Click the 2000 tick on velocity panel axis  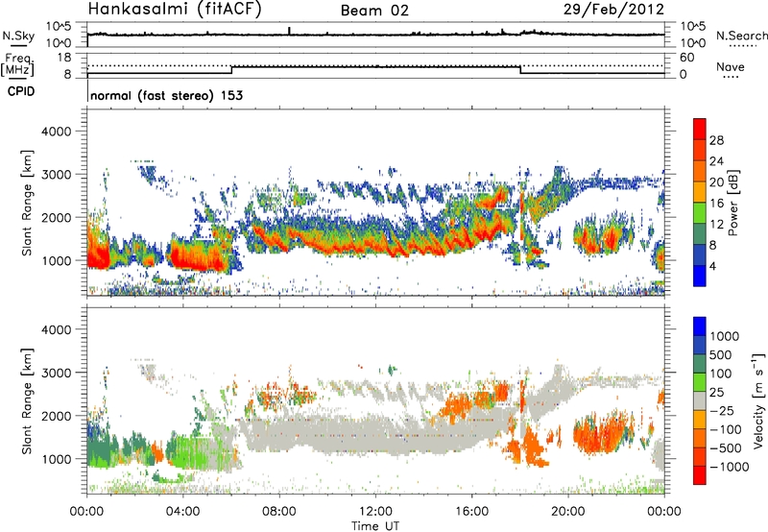pyautogui.click(x=57, y=416)
